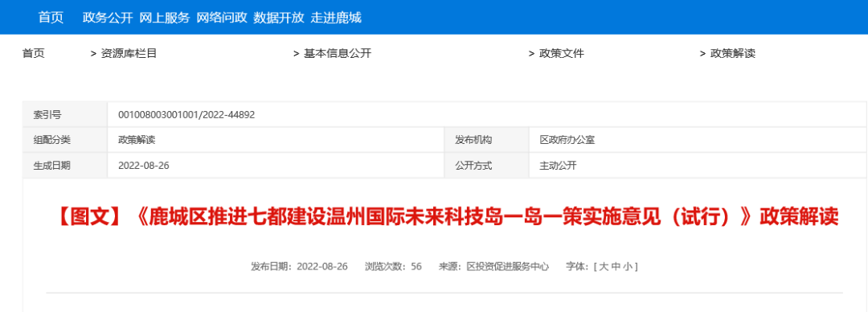Set font size to 小

[x=627, y=266]
